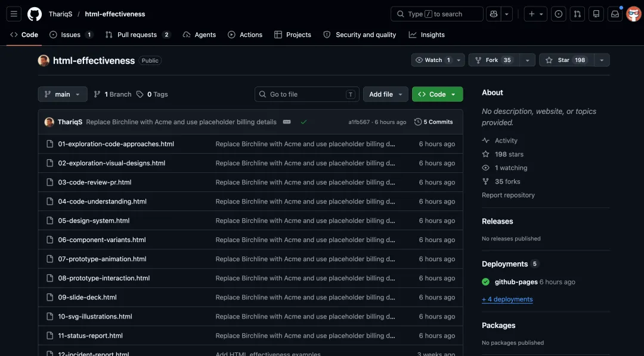The height and width of the screenshot is (356, 644).
Task: Open 06-component-variants.html
Action: click(101, 240)
